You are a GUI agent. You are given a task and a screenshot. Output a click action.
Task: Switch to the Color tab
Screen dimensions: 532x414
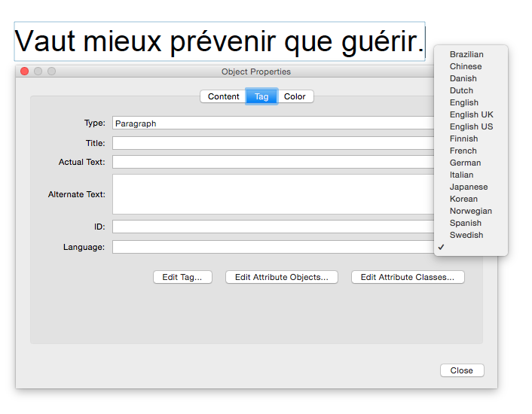[295, 96]
